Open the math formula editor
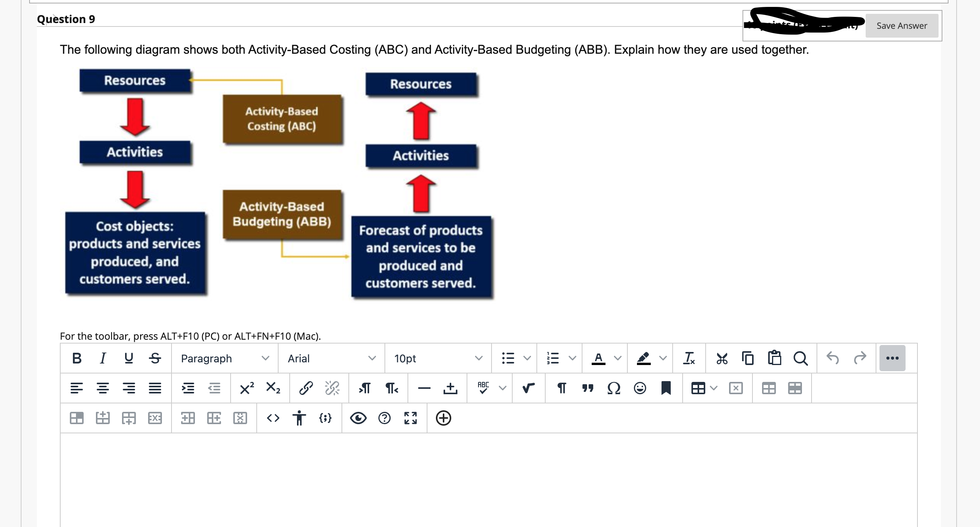 [x=528, y=388]
